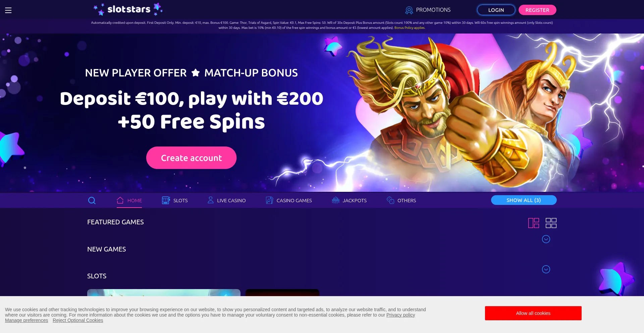The width and height of the screenshot is (644, 333).
Task: Allow all cookies
Action: point(533,313)
